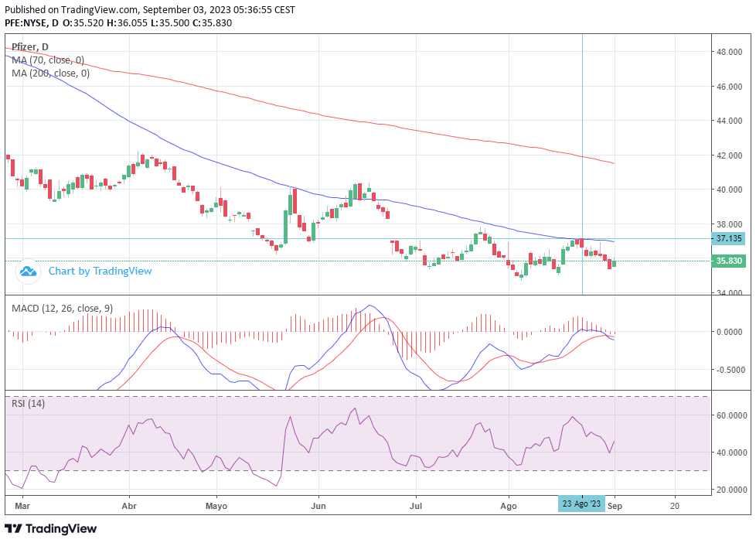Screen dimensions: 756x543
Task: Click the RSI 20.0000 axis value
Action: pyautogui.click(x=731, y=490)
